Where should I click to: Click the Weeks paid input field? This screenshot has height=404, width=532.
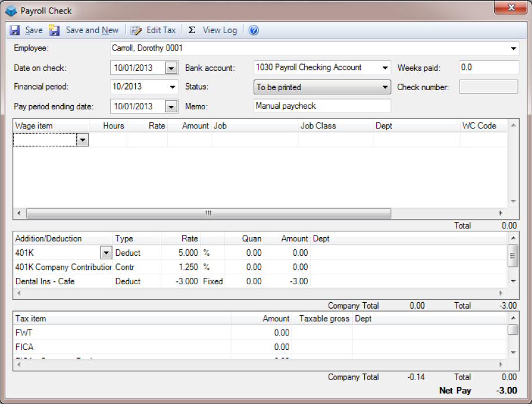[x=488, y=68]
